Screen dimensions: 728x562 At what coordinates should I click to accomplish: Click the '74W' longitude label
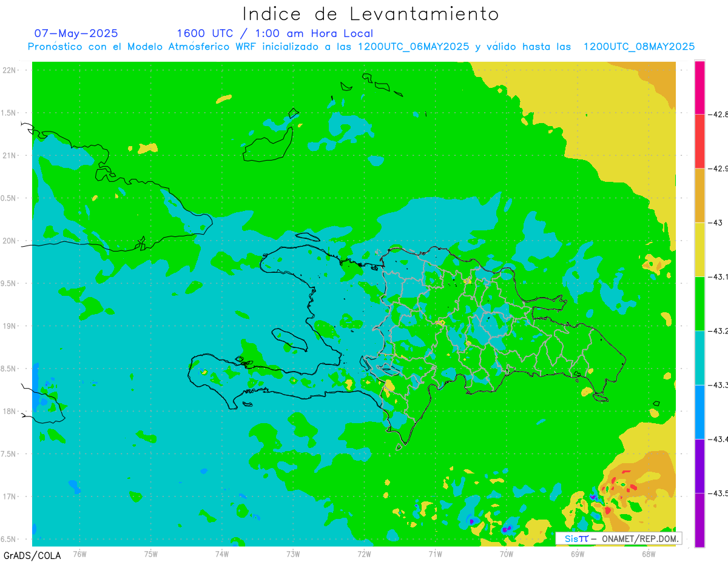(221, 554)
